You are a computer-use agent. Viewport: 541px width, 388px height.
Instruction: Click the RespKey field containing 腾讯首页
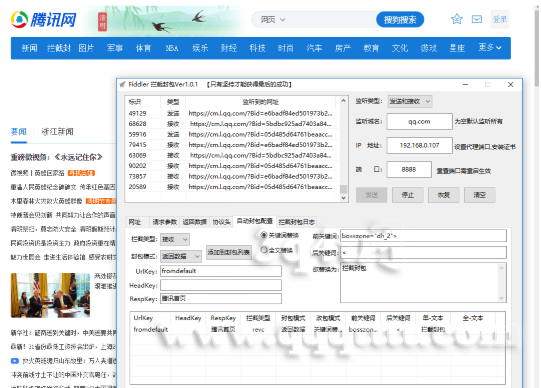tap(221, 299)
